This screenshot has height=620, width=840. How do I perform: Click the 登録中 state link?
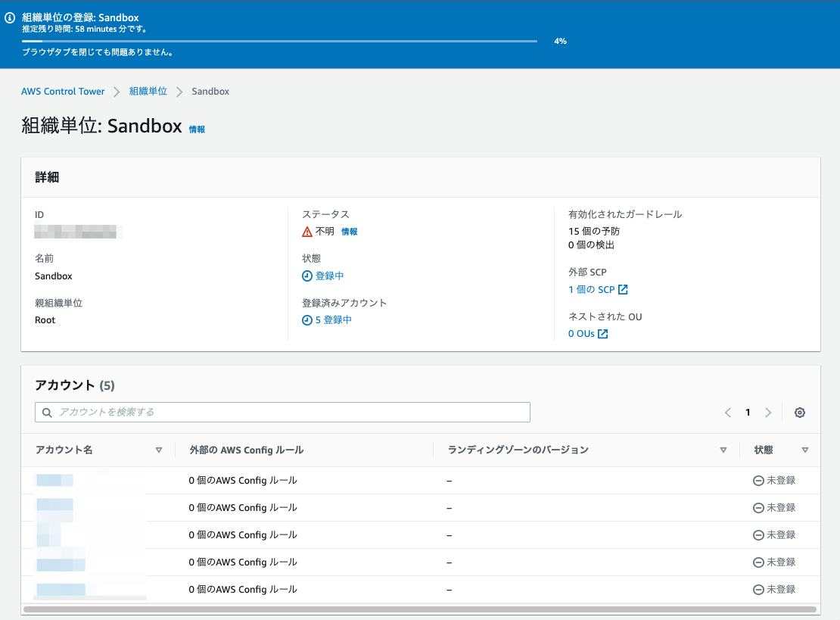tap(329, 276)
